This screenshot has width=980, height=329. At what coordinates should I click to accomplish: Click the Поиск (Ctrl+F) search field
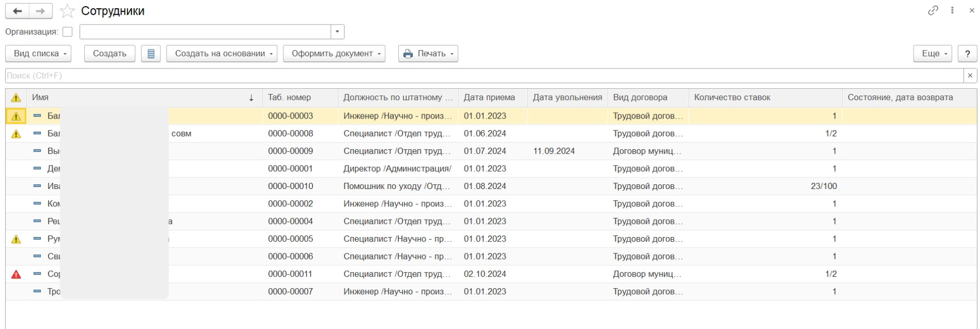(484, 76)
